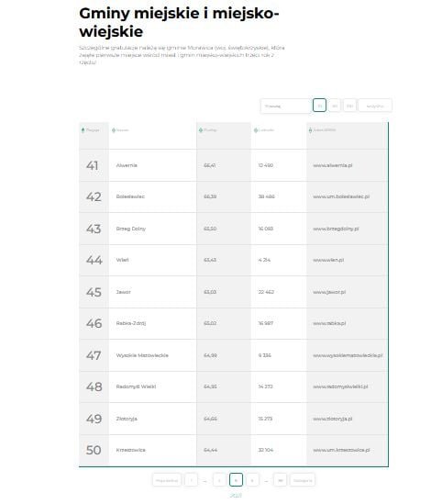Screen dimensions: 431x504
Task: Sort table by position column icon
Action: pyautogui.click(x=83, y=129)
